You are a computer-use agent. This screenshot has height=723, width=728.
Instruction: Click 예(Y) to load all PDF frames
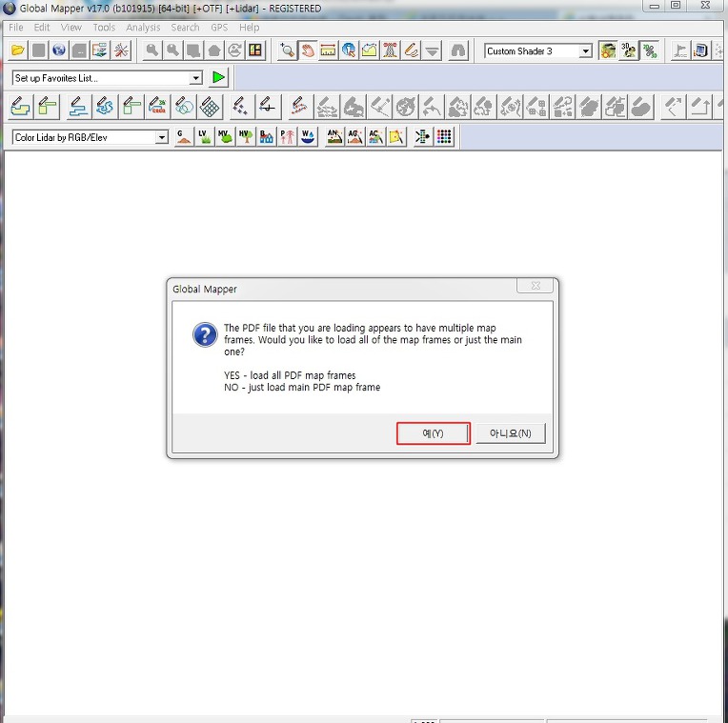(x=434, y=433)
